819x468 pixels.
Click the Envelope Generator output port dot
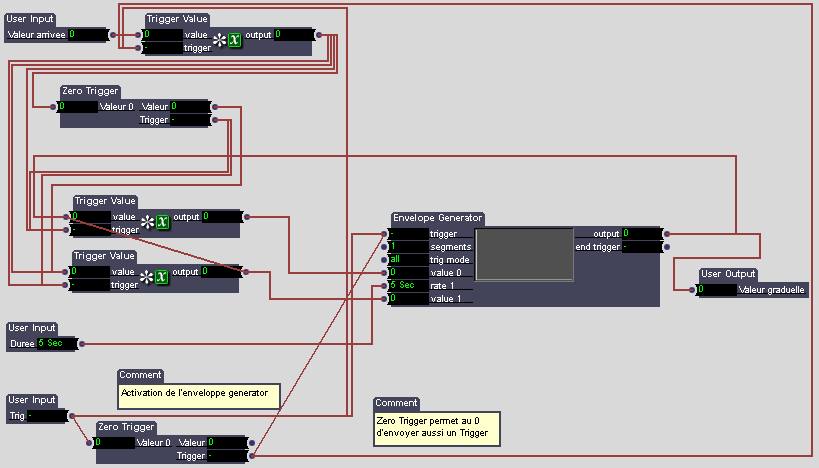(667, 233)
